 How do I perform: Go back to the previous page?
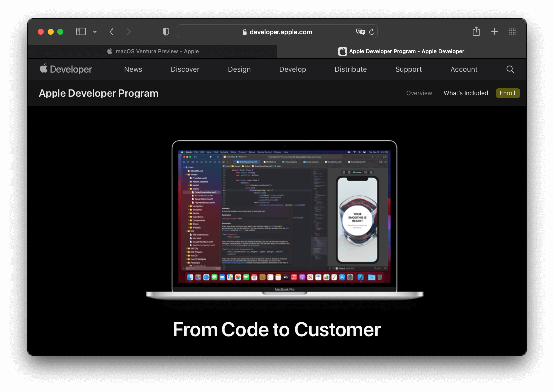tap(111, 32)
